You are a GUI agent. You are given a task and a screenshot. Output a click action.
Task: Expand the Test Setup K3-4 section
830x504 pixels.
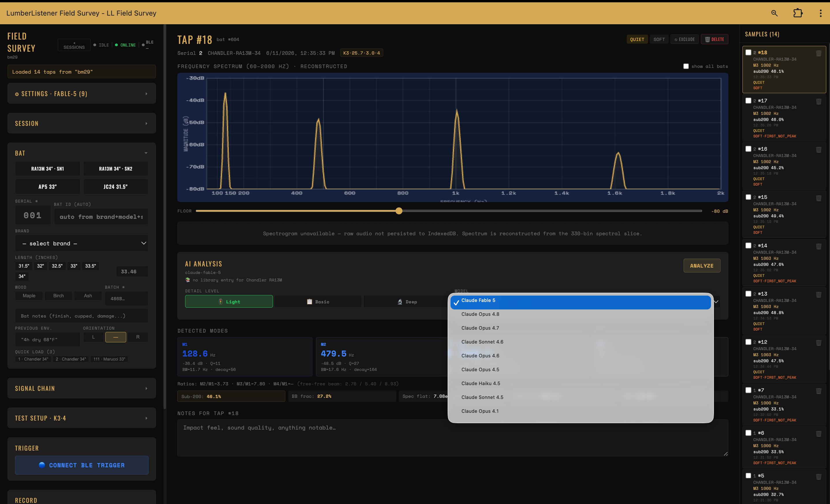point(81,418)
